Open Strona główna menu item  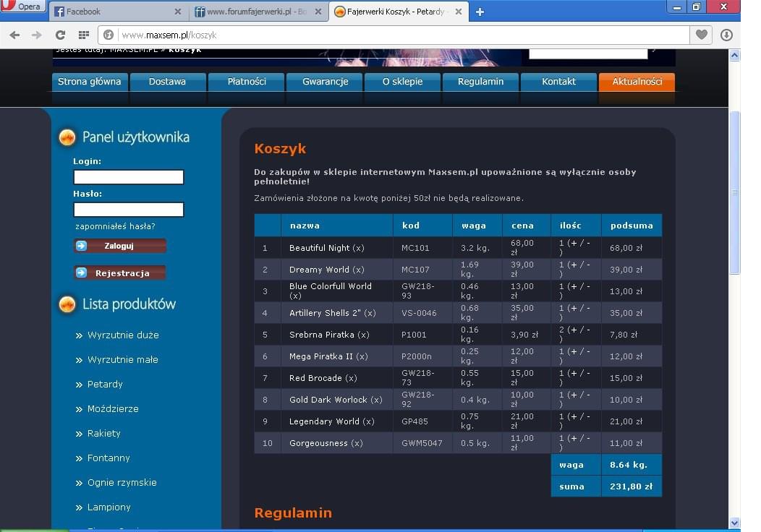click(x=89, y=82)
